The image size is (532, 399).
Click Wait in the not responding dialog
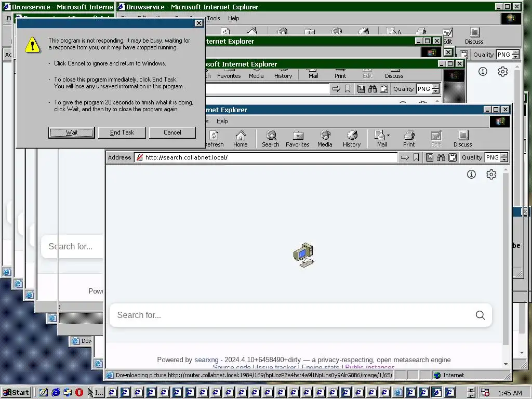click(71, 132)
